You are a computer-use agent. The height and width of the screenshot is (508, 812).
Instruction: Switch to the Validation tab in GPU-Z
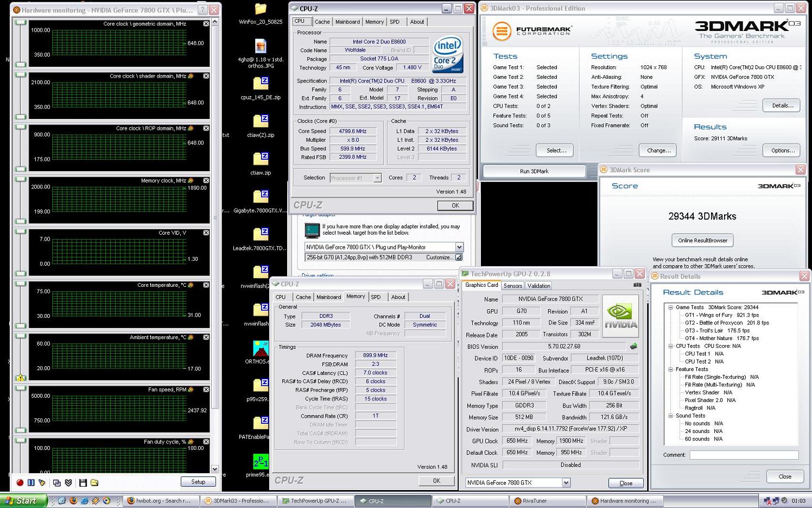tap(538, 286)
